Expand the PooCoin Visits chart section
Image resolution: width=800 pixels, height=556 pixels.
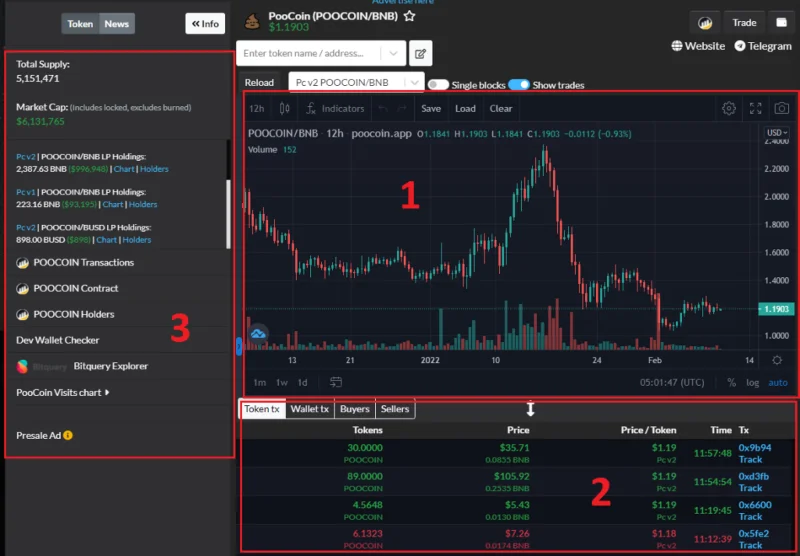(63, 392)
